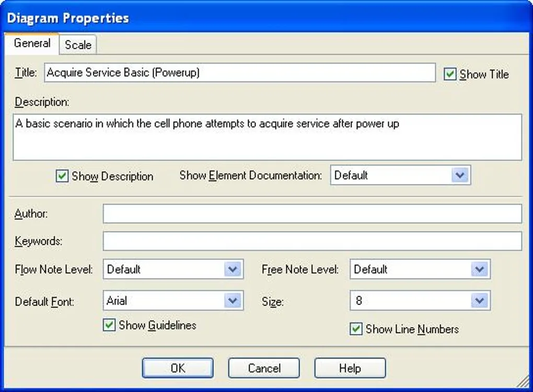Toggle the Show Title checkbox
The height and width of the screenshot is (392, 533).
(x=450, y=74)
